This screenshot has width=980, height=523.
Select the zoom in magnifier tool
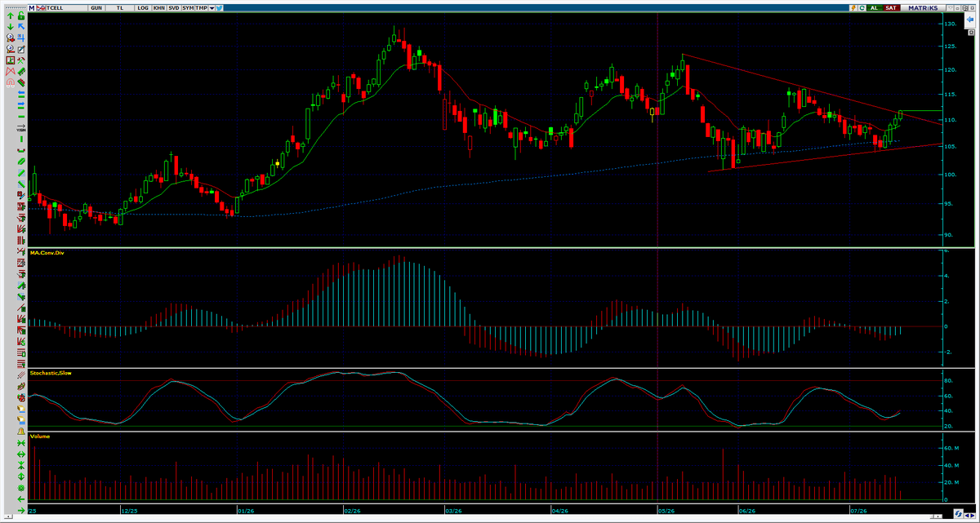click(x=11, y=38)
